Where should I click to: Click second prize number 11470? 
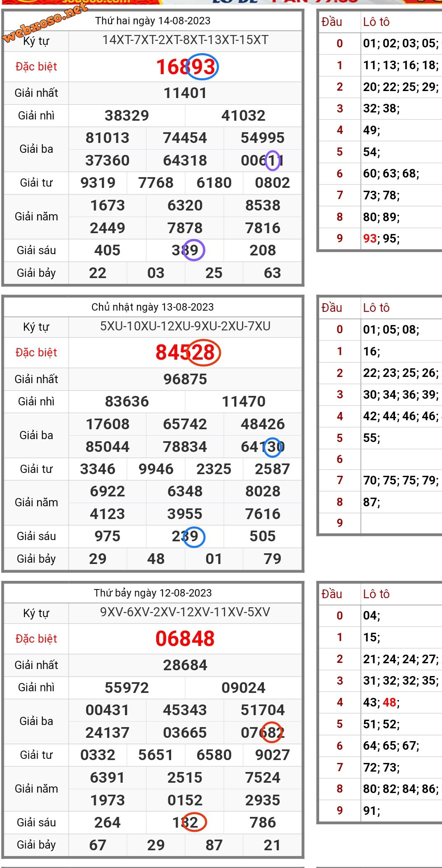pyautogui.click(x=243, y=402)
